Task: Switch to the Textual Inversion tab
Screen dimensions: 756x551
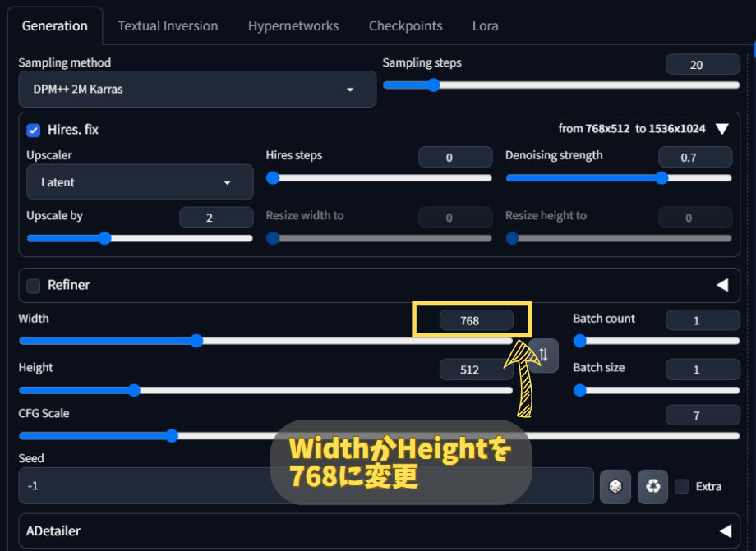Action: (x=168, y=25)
